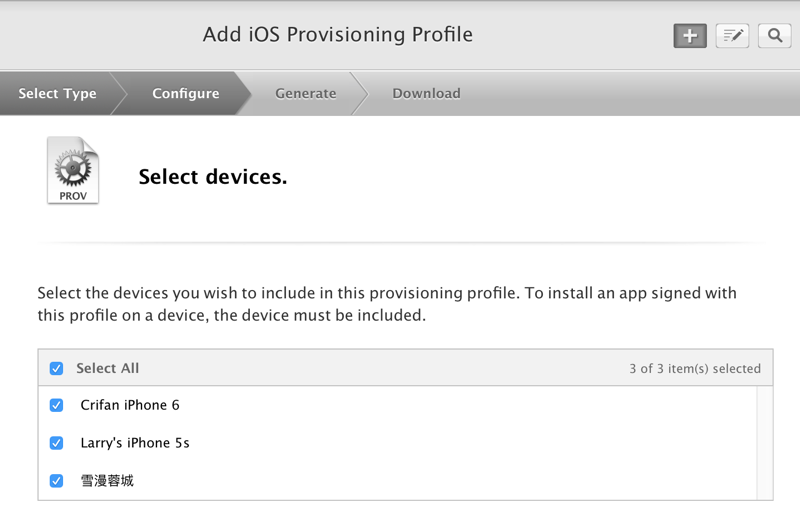Click the 雪漫蓉城 device name

107,481
